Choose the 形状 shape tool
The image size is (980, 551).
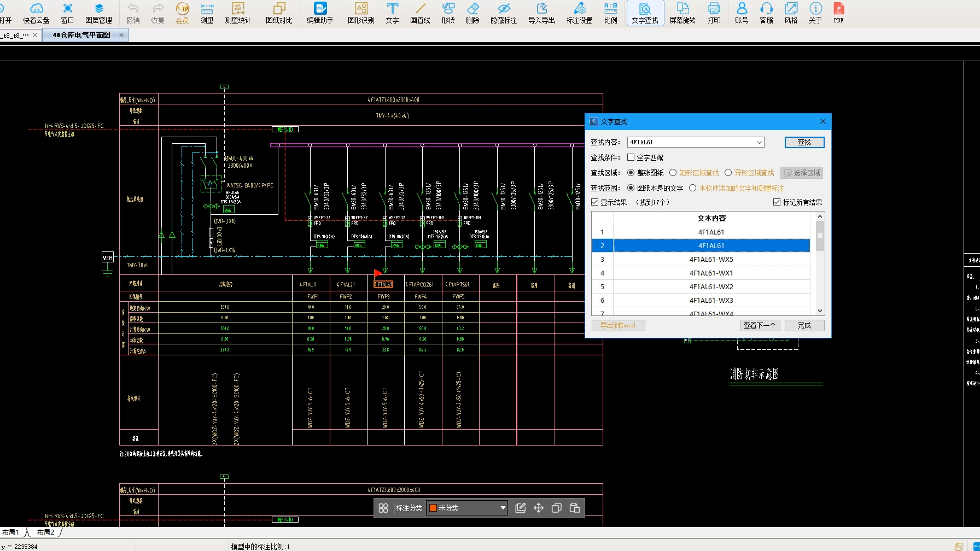[448, 13]
